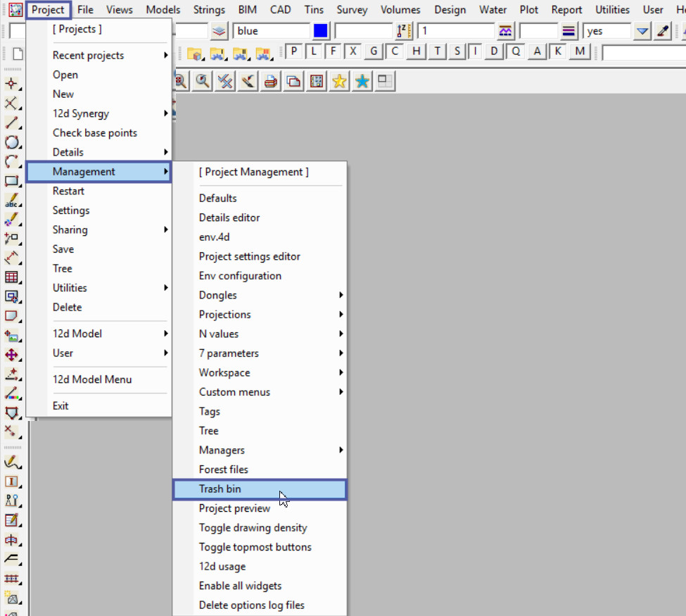Click the new blank document icon

[x=18, y=54]
